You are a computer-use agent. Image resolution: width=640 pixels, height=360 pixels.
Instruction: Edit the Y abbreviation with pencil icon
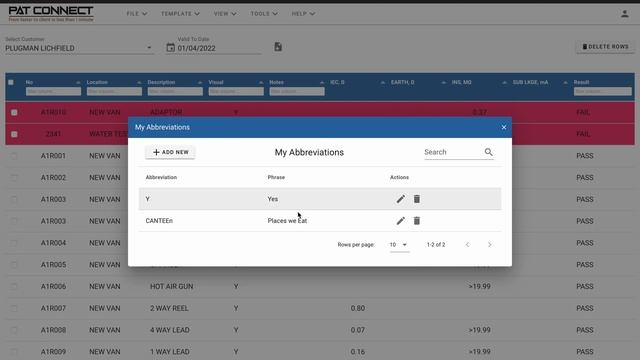point(400,199)
